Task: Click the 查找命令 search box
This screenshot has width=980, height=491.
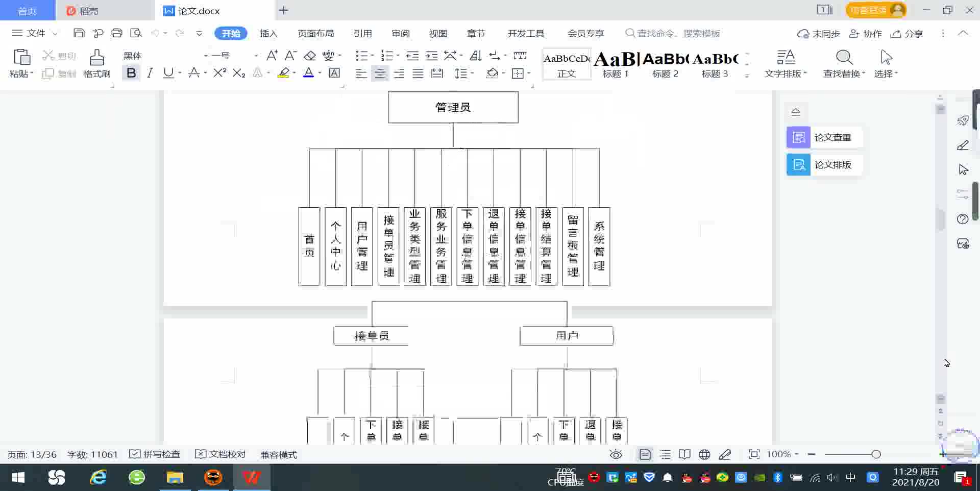Action: [673, 33]
